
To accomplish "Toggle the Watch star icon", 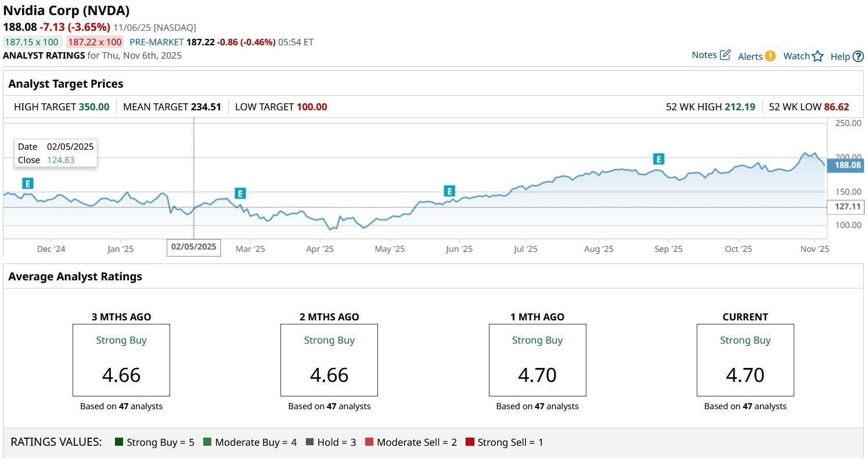I will tap(817, 56).
